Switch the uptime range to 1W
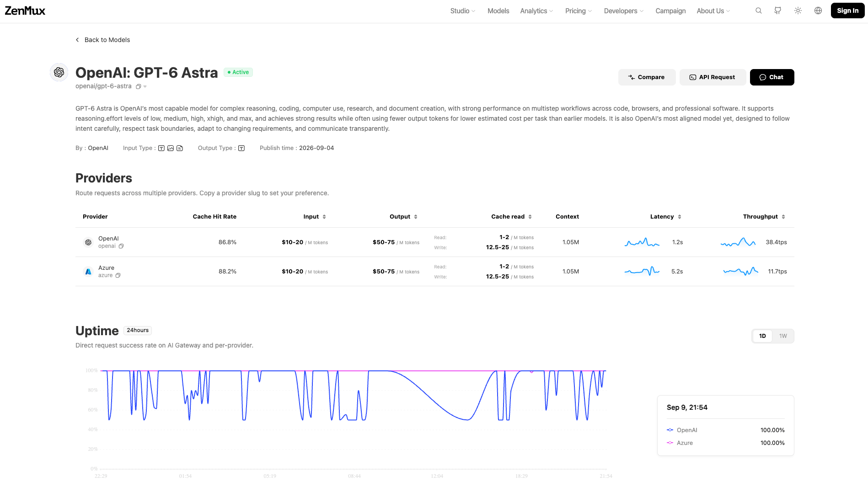 783,336
